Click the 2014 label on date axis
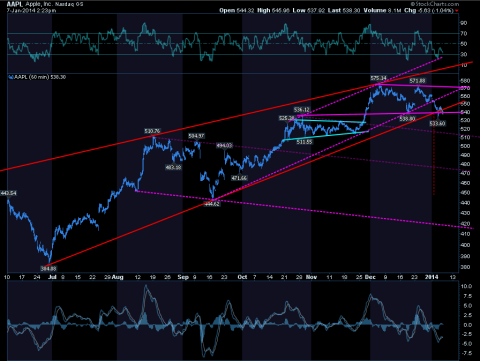Image resolution: width=480 pixels, height=361 pixels. (432, 277)
